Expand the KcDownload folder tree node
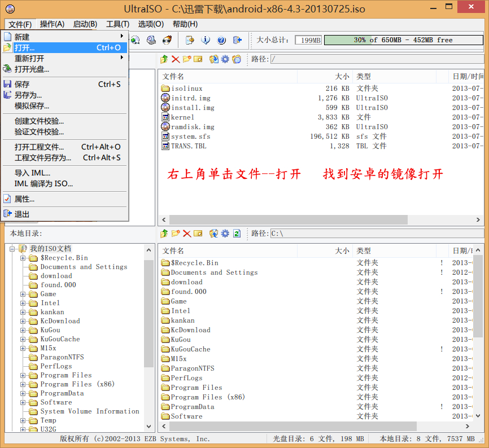 (x=23, y=321)
